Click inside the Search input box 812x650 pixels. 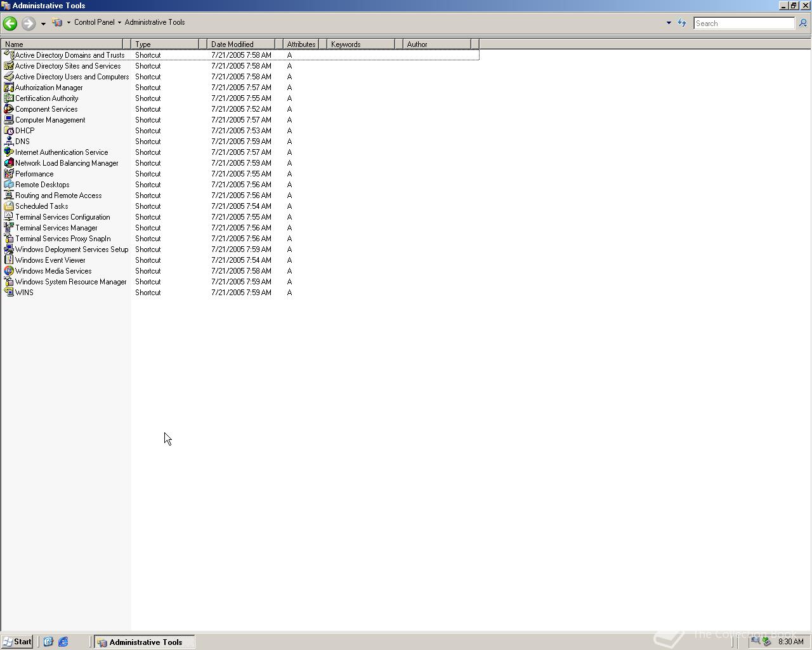743,23
